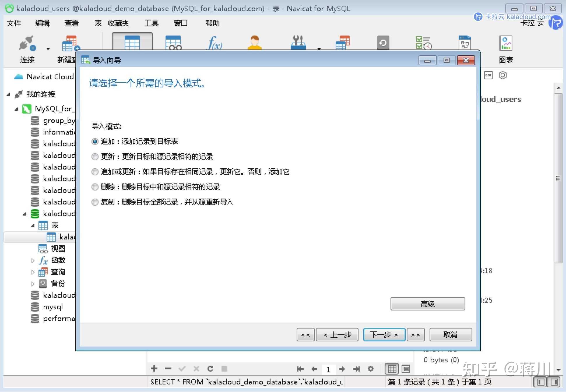Image resolution: width=566 pixels, height=392 pixels.
Task: Collapse the 表 tree node
Action: coord(33,225)
